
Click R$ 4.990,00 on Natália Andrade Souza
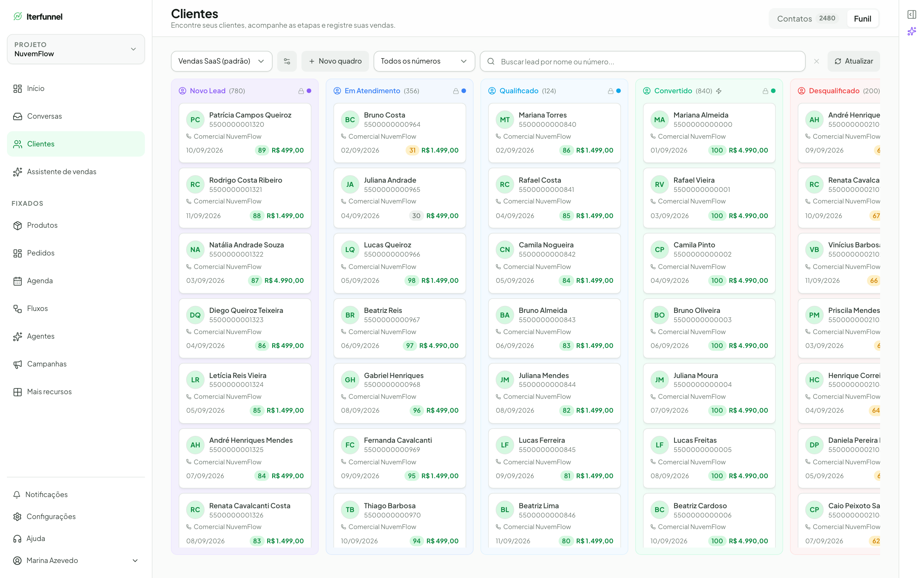pos(284,281)
